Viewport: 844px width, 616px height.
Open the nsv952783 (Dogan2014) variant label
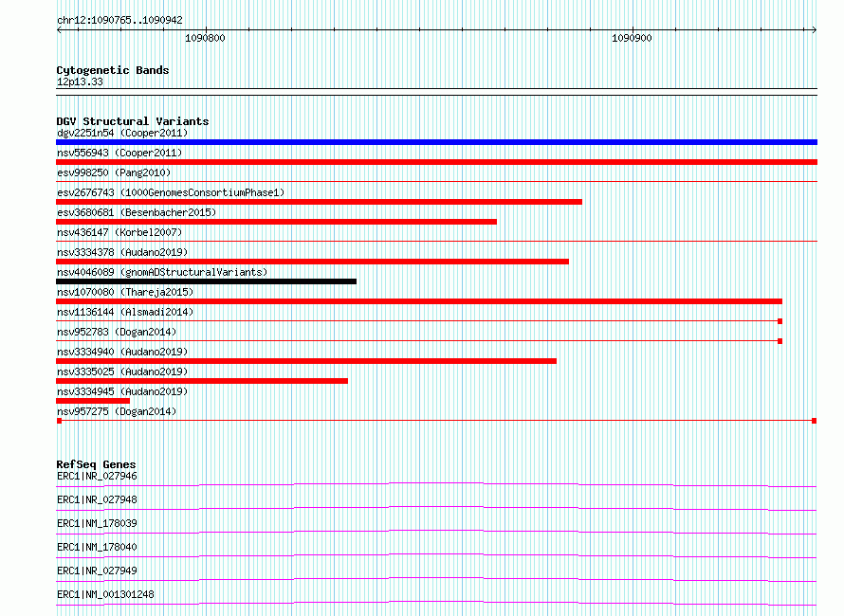coord(117,332)
